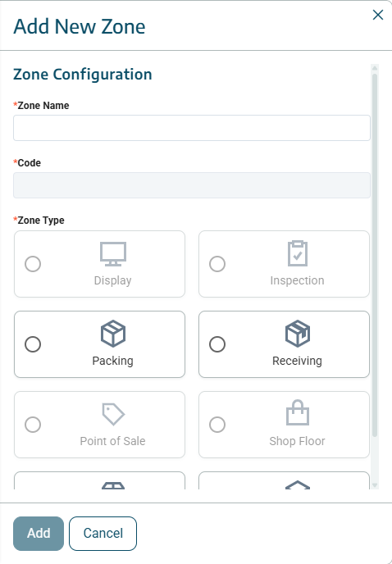The height and width of the screenshot is (564, 392).
Task: Click the Receiving package icon
Action: pyautogui.click(x=298, y=334)
